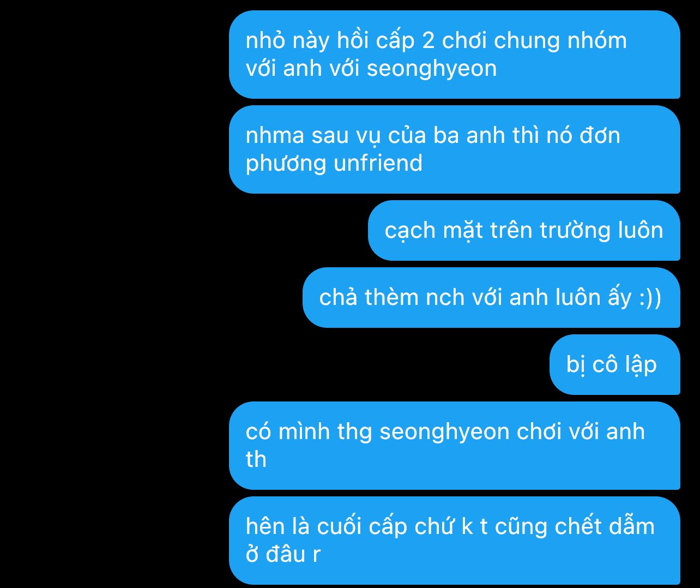Image resolution: width=700 pixels, height=588 pixels.
Task: Select the "có mình thg seonghyeon chơi" message
Action: click(x=454, y=446)
